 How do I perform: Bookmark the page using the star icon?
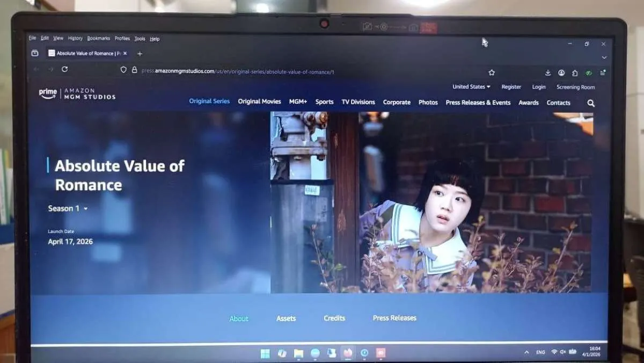[492, 72]
